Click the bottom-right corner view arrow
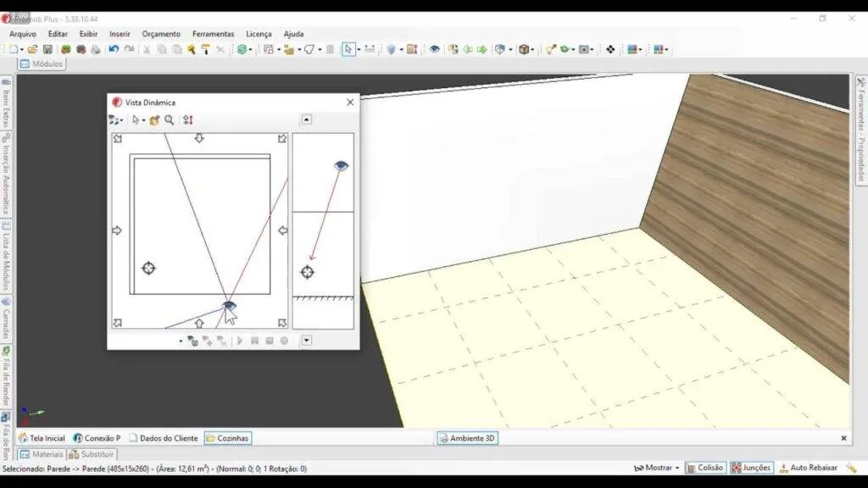Image resolution: width=868 pixels, height=488 pixels. 282,323
